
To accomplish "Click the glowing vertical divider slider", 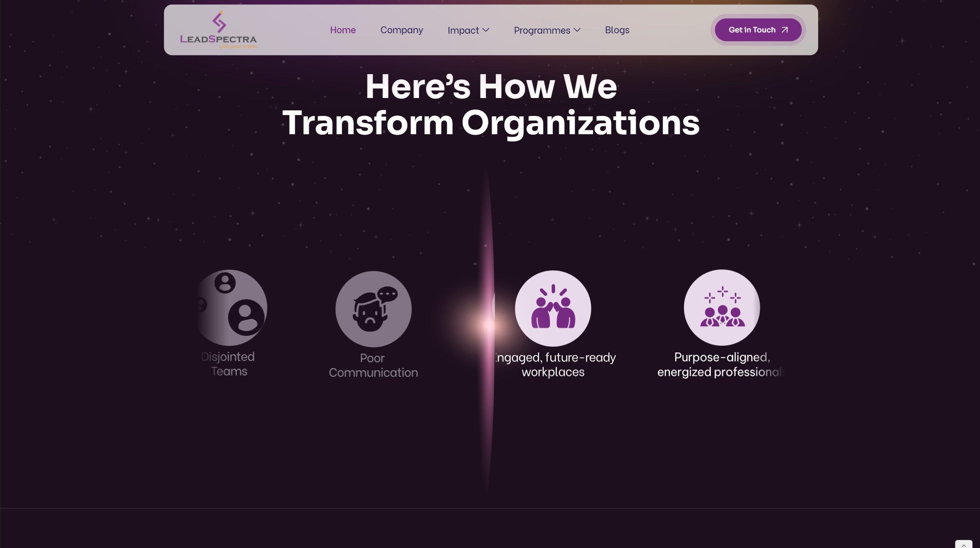I will (x=488, y=325).
